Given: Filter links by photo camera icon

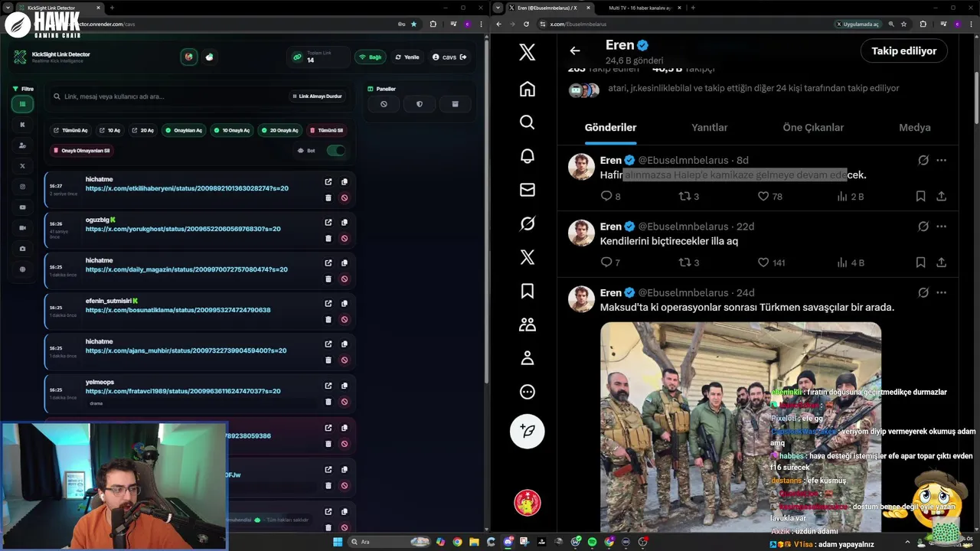Looking at the screenshot, I should click(x=22, y=249).
